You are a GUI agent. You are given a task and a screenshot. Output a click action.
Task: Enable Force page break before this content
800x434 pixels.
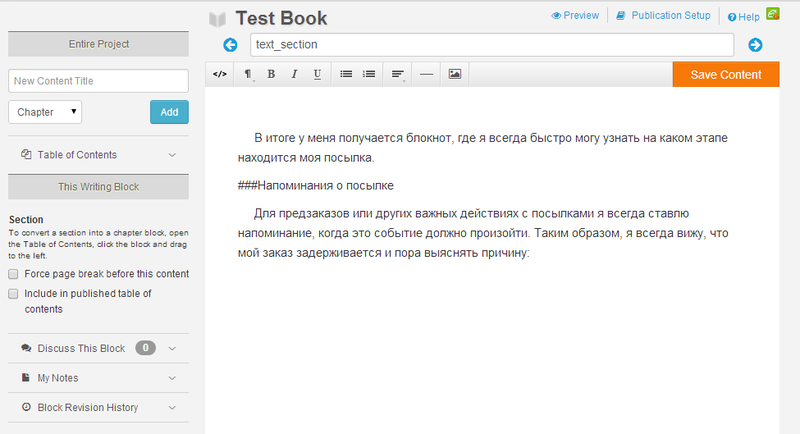13,274
